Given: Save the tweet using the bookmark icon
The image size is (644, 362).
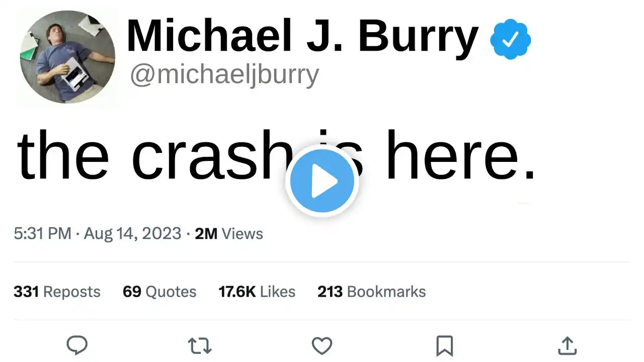Looking at the screenshot, I should coord(445,346).
